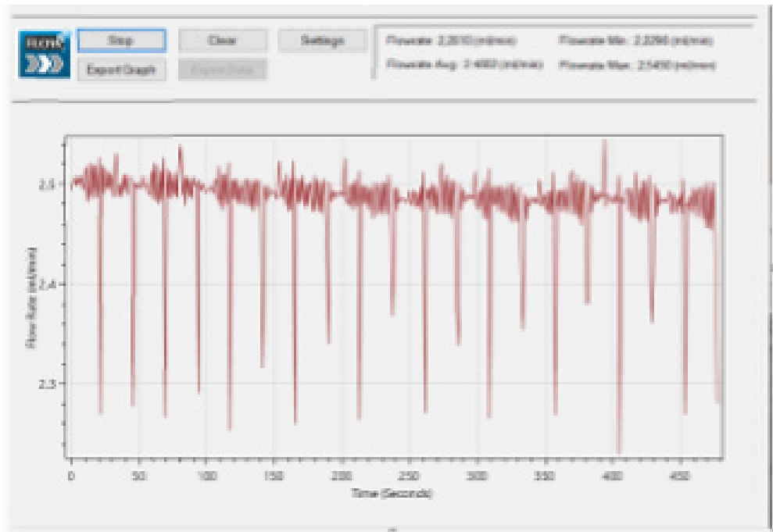Click the 100 seconds tick label
This screenshot has height=532, width=773.
(x=206, y=476)
